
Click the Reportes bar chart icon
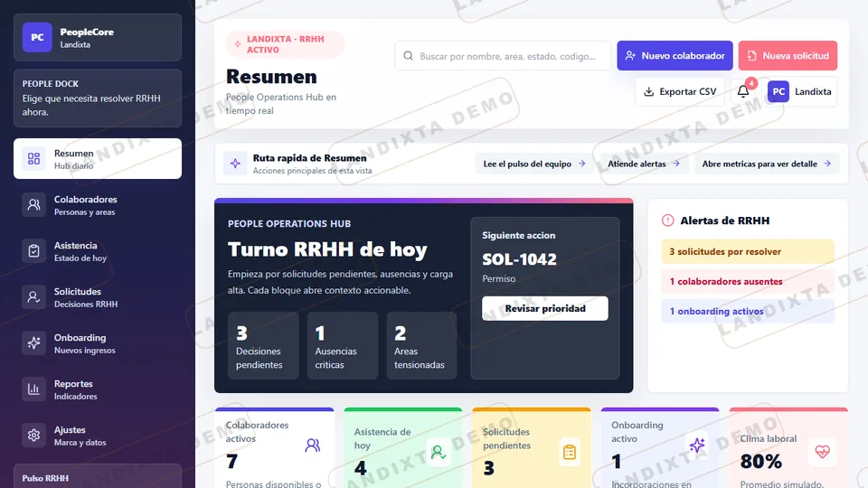33,389
